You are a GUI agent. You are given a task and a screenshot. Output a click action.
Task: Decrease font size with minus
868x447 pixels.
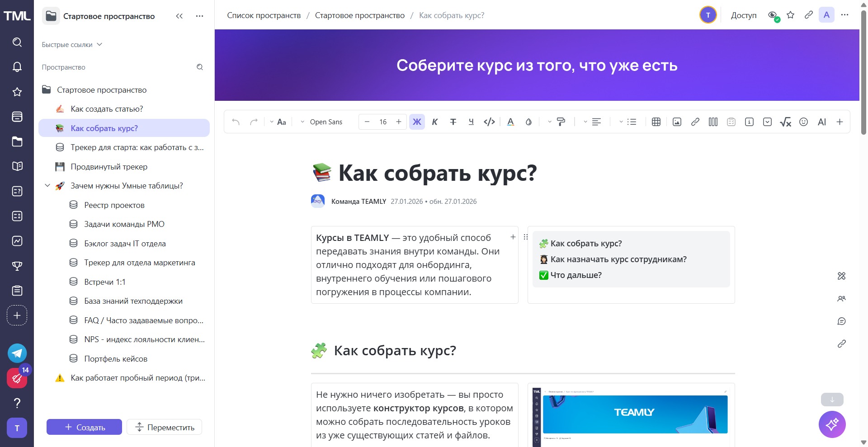click(367, 122)
